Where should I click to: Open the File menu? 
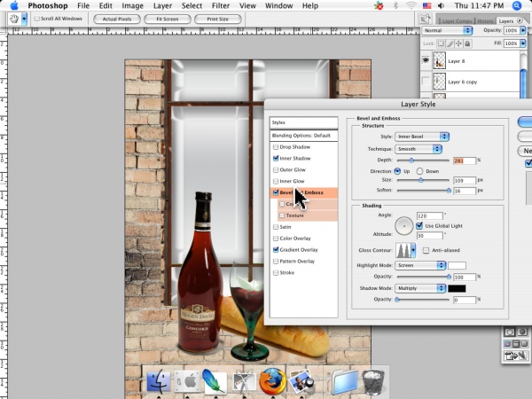click(x=83, y=6)
